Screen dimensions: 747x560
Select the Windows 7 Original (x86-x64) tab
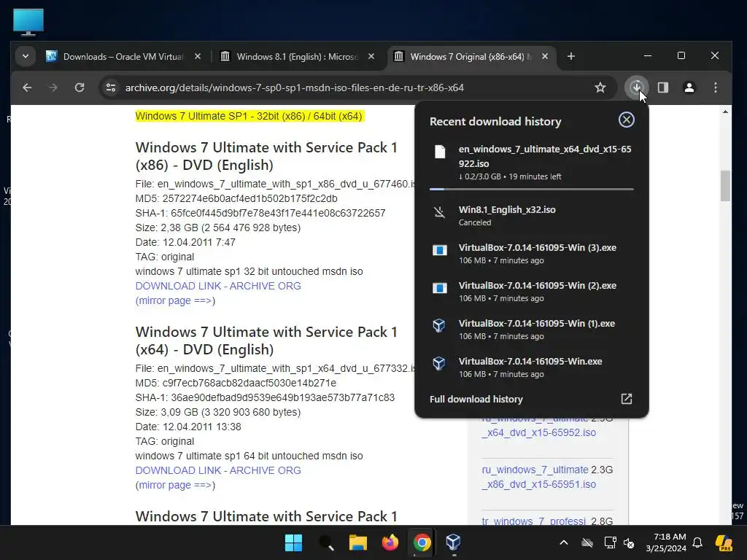(471, 57)
